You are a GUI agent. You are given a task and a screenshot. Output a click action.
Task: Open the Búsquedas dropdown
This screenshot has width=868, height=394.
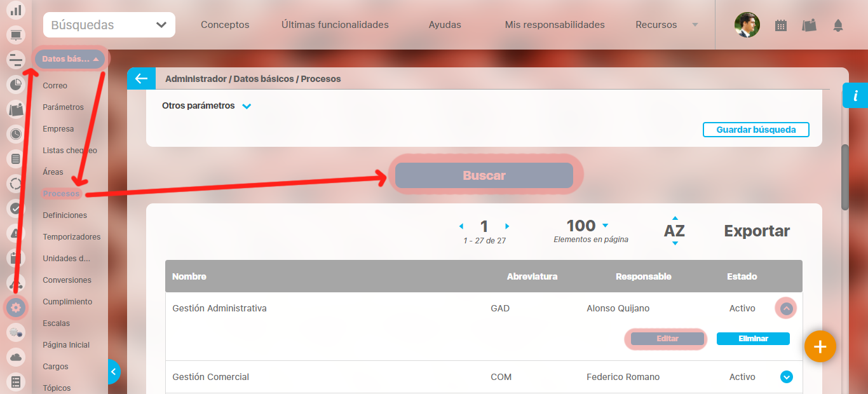click(109, 25)
